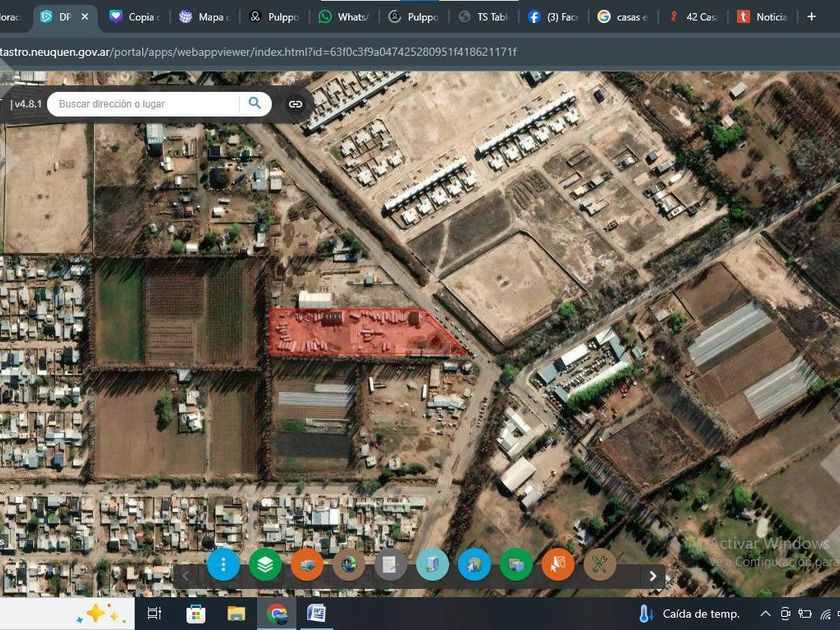
Task: Switch to the 'Noticia' browser tab
Action: 763,17
